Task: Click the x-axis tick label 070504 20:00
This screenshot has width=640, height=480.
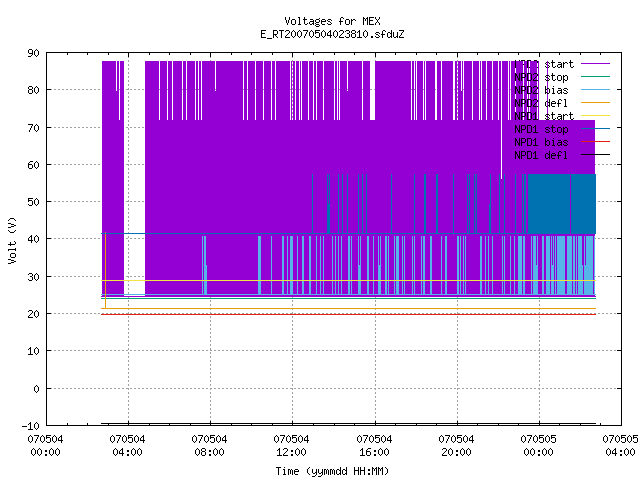Action: (x=456, y=446)
